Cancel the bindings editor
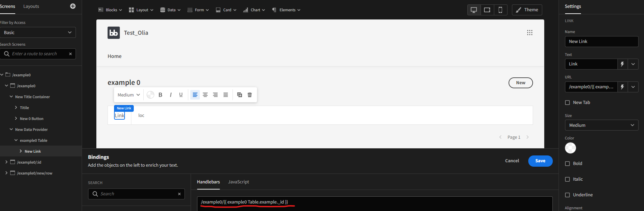 tap(512, 161)
